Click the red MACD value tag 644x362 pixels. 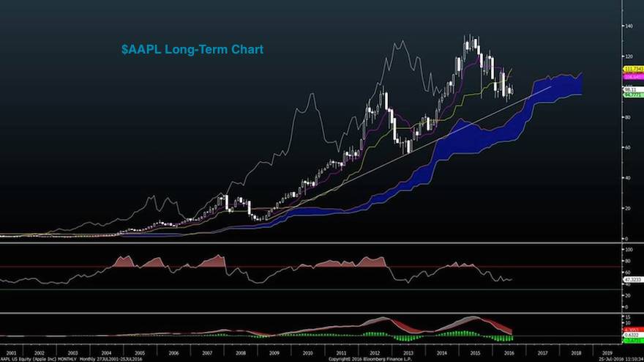632,330
